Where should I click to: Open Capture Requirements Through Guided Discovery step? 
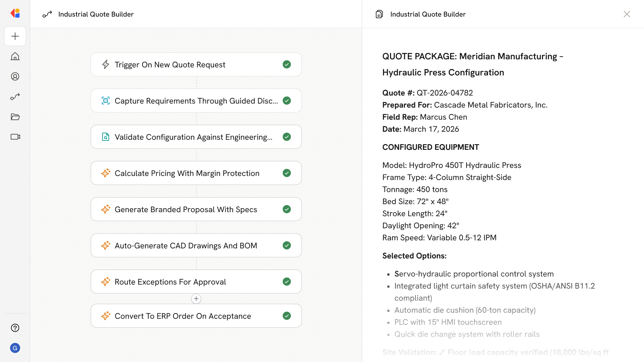click(x=196, y=101)
